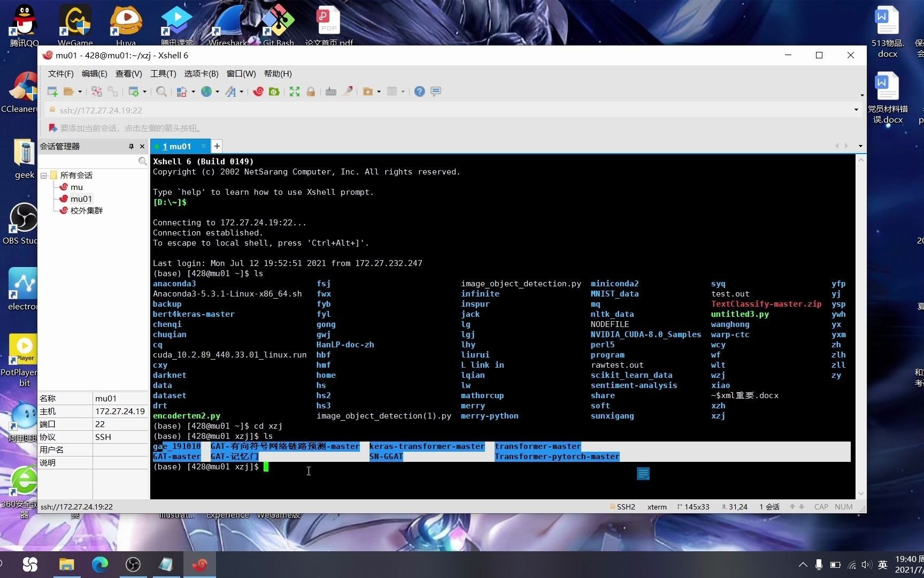Open the new folder icon dropdown arrow

point(379,92)
